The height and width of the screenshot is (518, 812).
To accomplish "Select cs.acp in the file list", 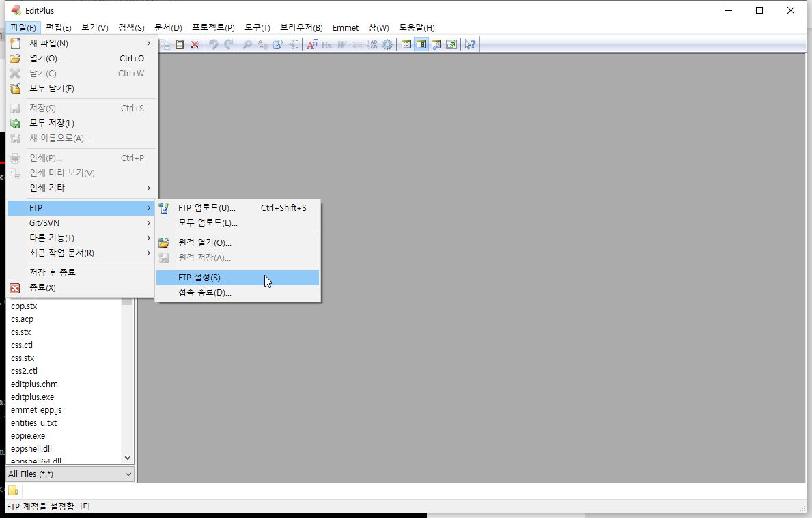I will point(23,319).
